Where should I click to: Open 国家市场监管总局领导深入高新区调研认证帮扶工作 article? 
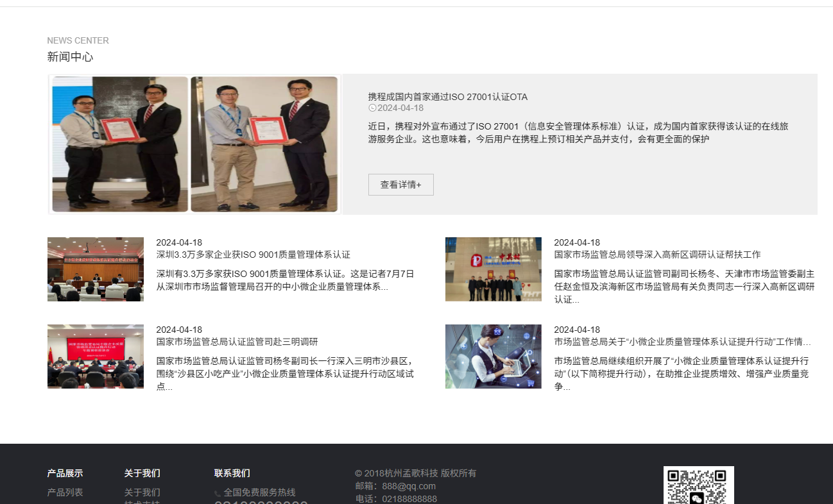[657, 255]
